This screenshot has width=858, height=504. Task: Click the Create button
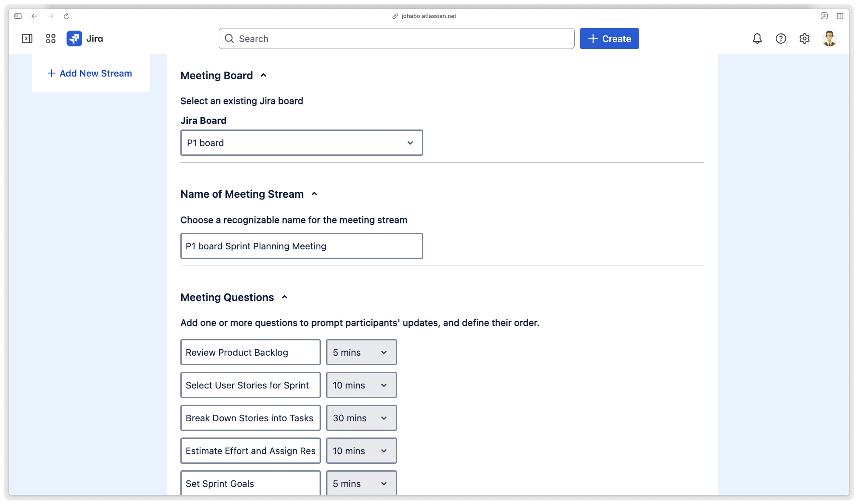[x=609, y=38]
